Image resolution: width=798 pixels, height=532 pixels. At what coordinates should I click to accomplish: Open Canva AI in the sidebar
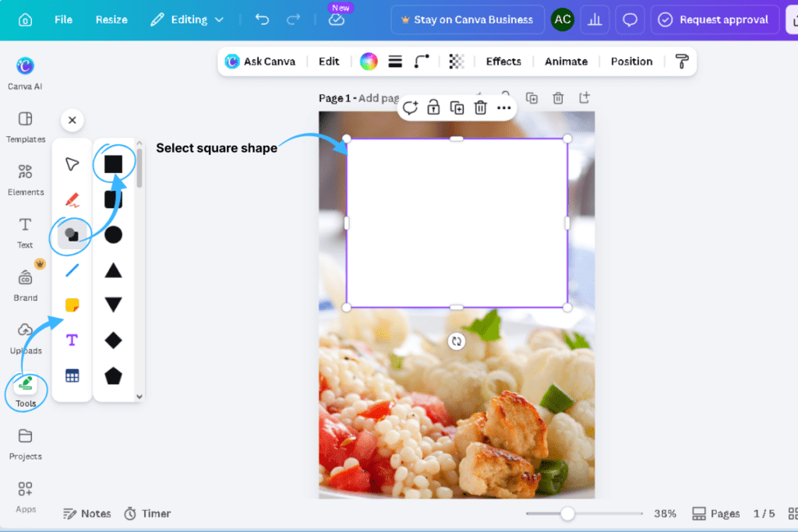pyautogui.click(x=25, y=73)
